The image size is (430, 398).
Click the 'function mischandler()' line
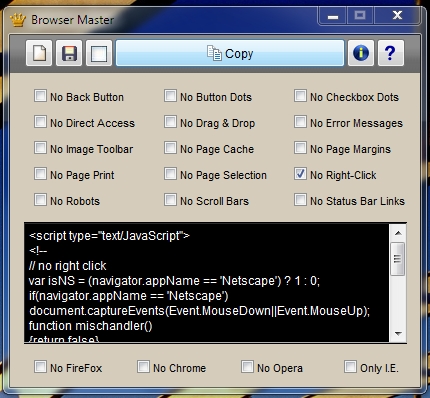click(x=90, y=326)
